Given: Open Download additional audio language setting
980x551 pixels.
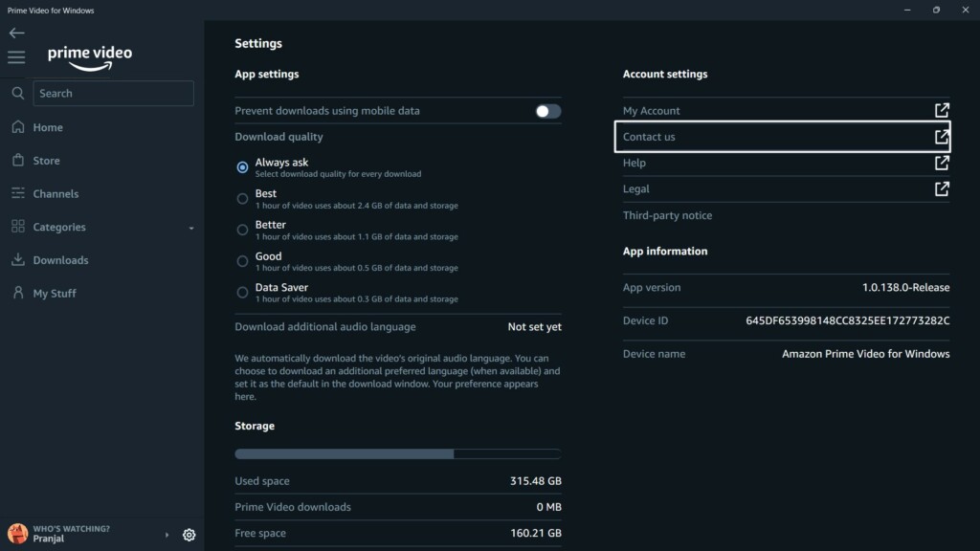Looking at the screenshot, I should pos(397,327).
